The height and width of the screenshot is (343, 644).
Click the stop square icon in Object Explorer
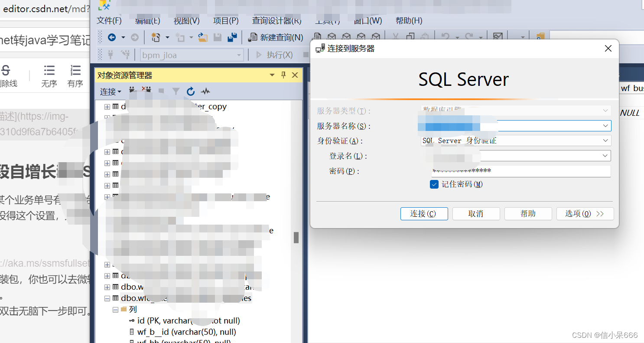tap(161, 91)
